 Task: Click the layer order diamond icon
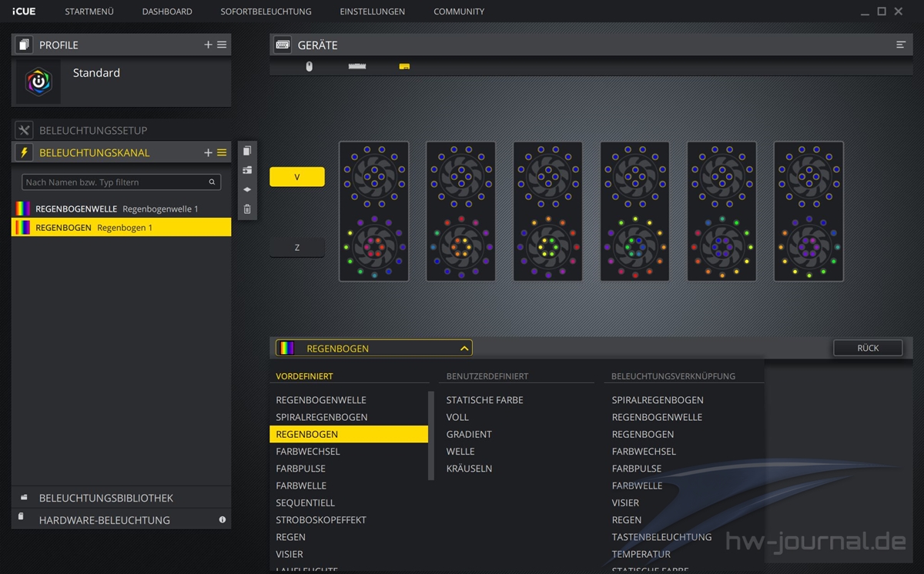246,189
